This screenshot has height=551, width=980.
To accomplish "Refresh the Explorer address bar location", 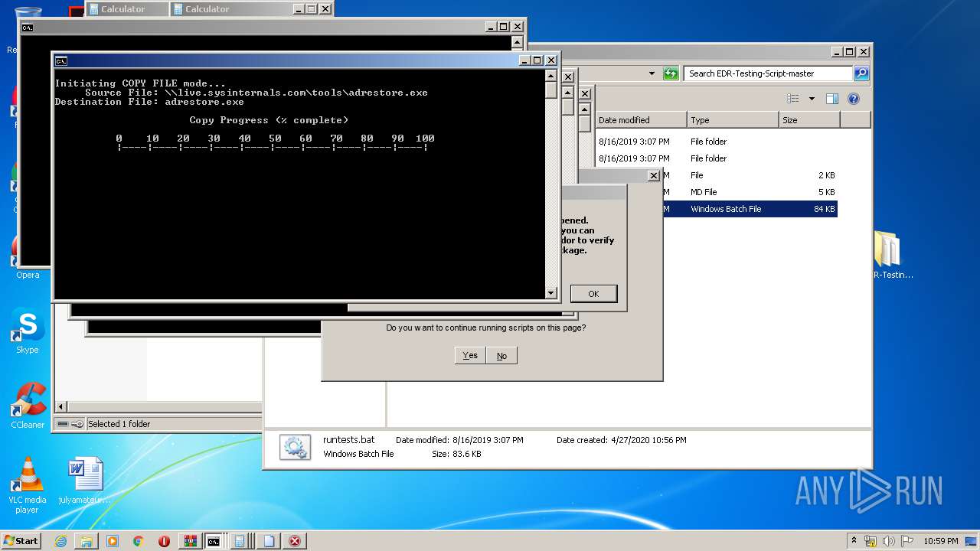I will [x=671, y=73].
